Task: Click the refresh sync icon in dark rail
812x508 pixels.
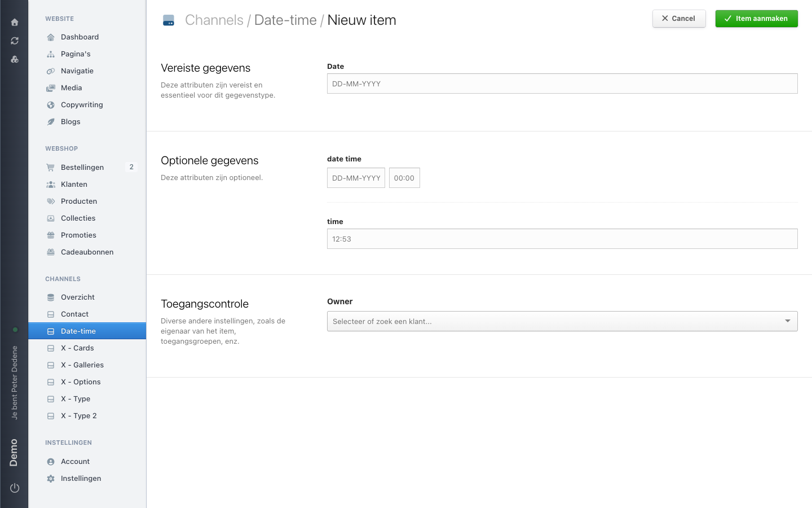Action: [x=15, y=41]
